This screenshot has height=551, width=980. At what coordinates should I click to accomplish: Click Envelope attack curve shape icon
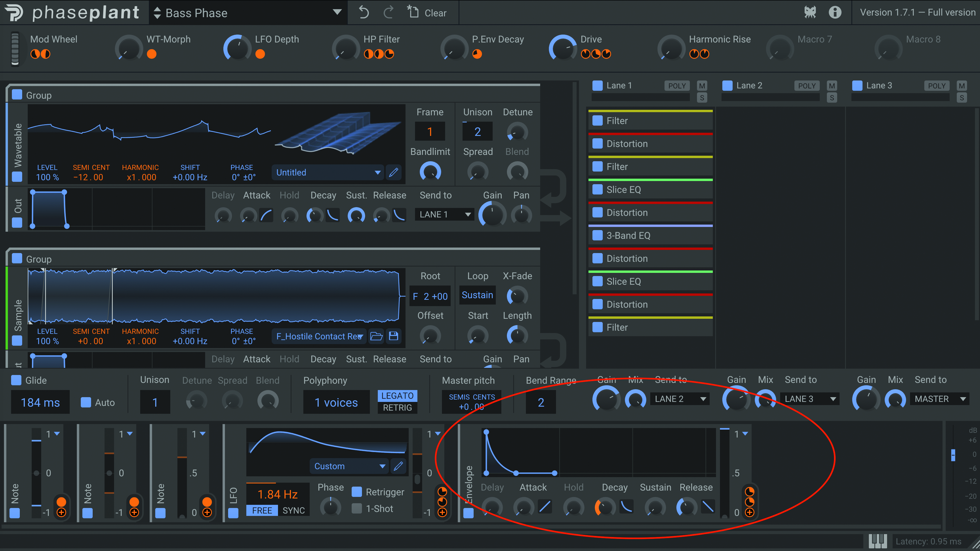pyautogui.click(x=545, y=507)
